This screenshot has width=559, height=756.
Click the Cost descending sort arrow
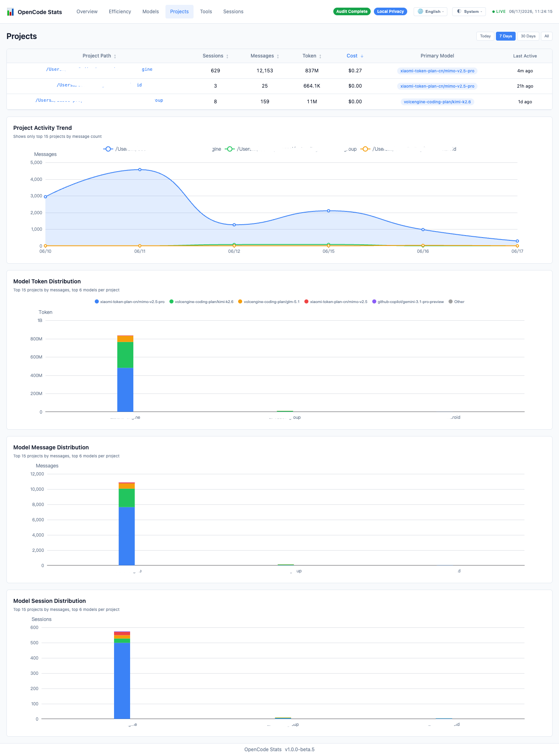[362, 56]
